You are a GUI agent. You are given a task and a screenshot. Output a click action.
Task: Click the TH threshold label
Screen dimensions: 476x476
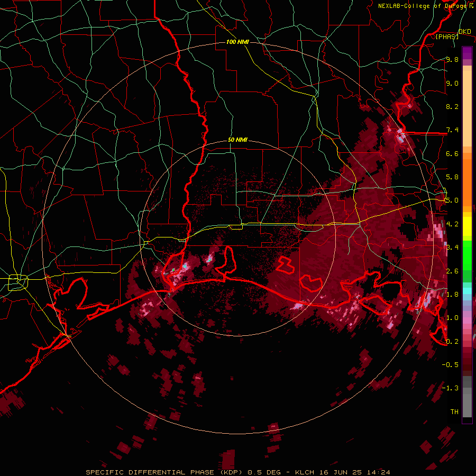[x=454, y=412]
